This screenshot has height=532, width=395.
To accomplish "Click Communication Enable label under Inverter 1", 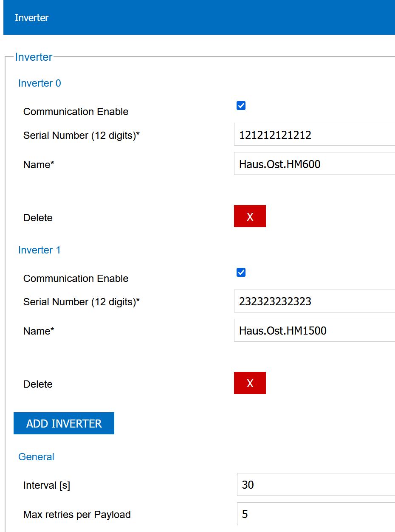I will pos(76,279).
